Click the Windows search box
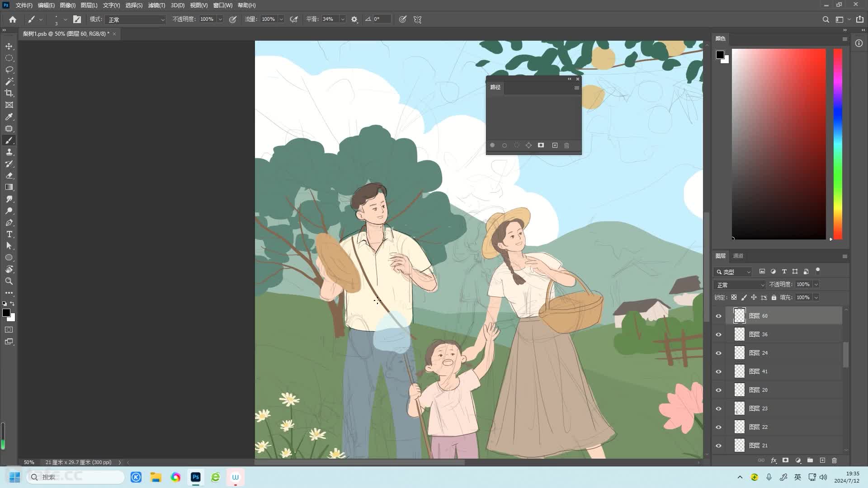Viewport: 868px width, 488px height. click(x=75, y=477)
